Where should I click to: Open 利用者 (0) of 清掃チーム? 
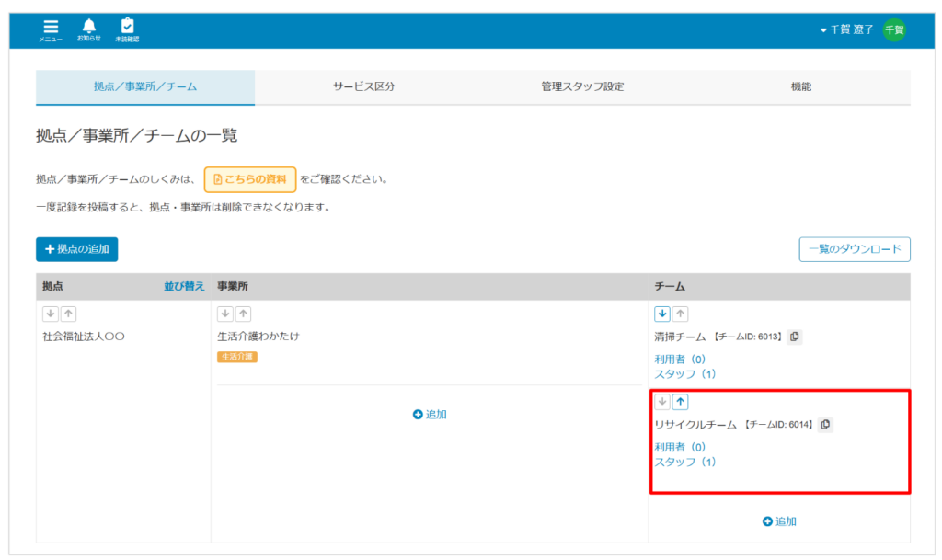[x=680, y=360]
